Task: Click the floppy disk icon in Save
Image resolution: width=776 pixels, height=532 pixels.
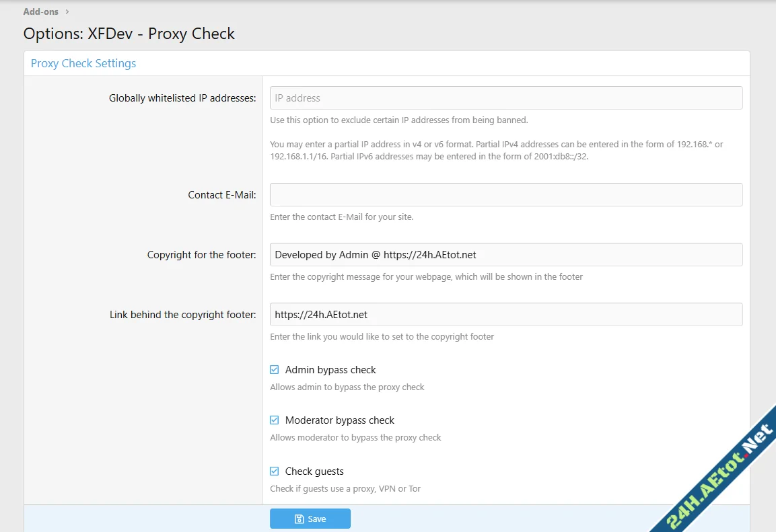Action: pos(299,519)
